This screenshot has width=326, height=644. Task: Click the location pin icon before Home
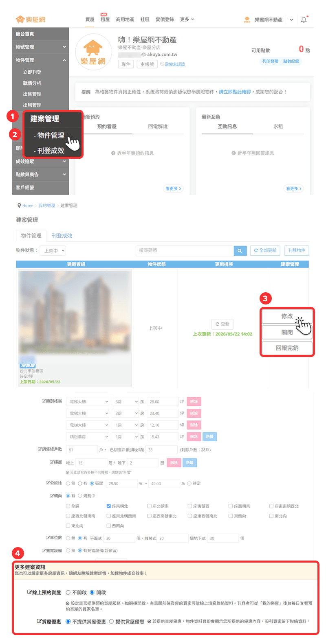coord(19,206)
